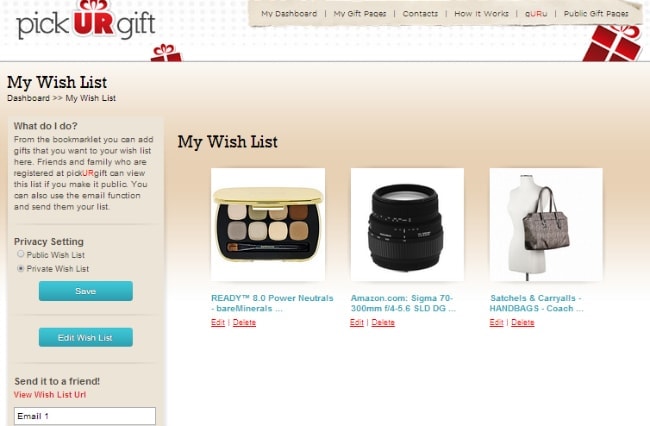Go to My Gift Pages
The image size is (650, 426).
click(360, 13)
